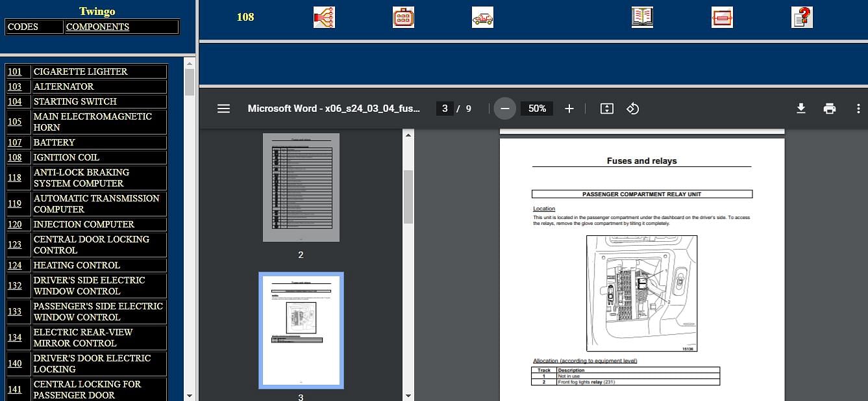Click the PDF title Microsoft Word text
Viewport: 868px width, 401px height.
pos(334,109)
